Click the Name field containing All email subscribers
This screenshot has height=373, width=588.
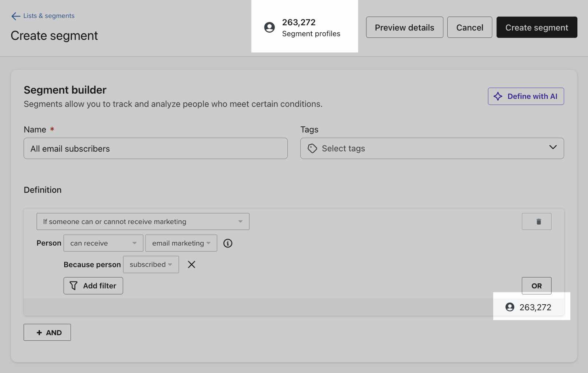coord(155,148)
